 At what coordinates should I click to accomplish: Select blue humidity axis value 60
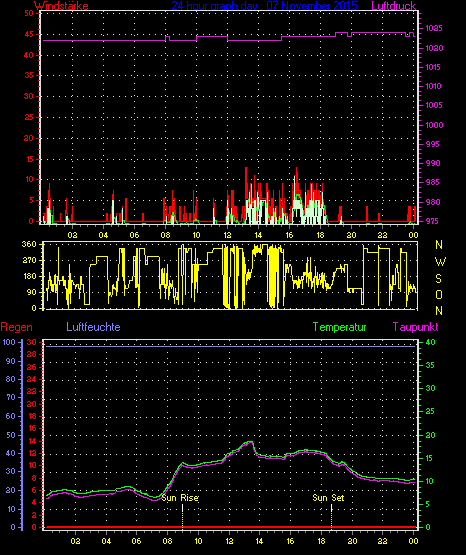coord(11,416)
